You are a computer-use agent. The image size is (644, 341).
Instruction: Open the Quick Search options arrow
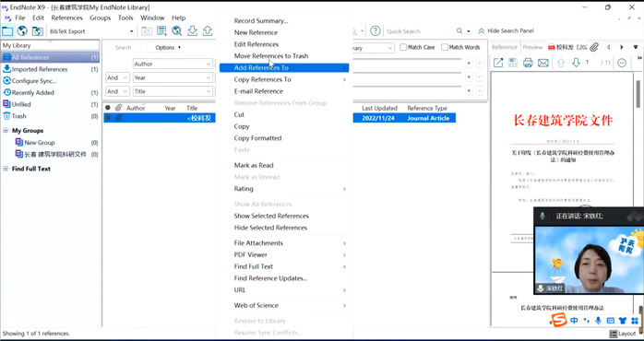click(x=469, y=31)
